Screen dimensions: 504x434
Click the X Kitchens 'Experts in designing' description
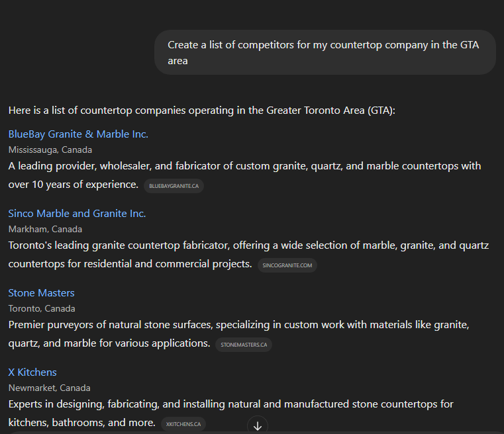coord(230,404)
